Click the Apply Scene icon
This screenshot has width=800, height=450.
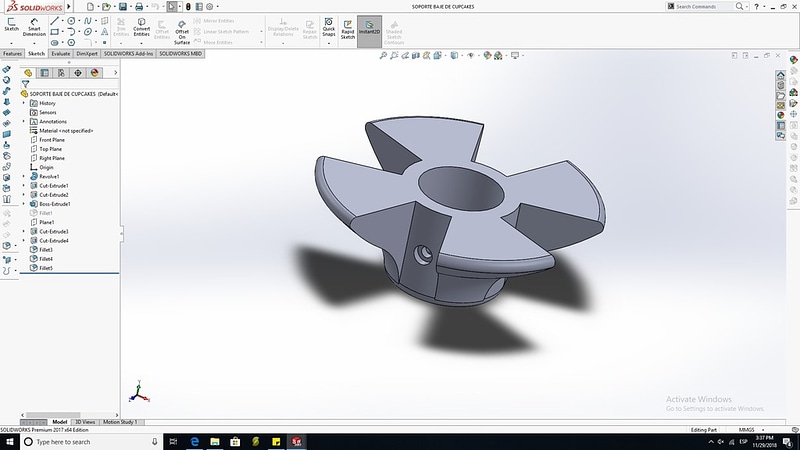[498, 56]
